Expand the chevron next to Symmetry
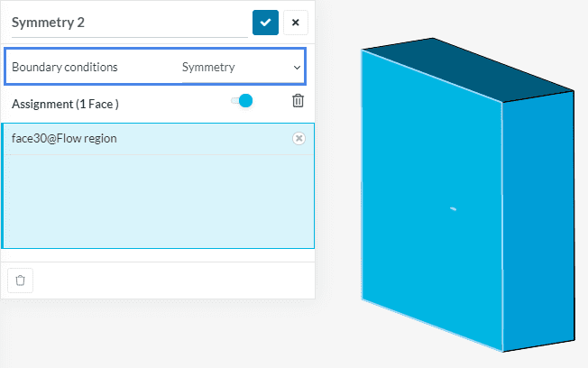The height and width of the screenshot is (368, 588). 297,68
